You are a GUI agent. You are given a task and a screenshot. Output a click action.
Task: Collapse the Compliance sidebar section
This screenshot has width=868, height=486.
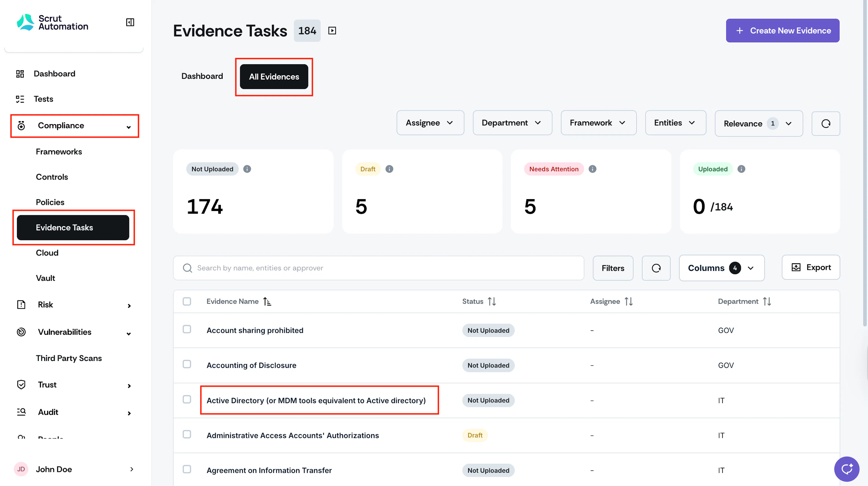click(74, 126)
